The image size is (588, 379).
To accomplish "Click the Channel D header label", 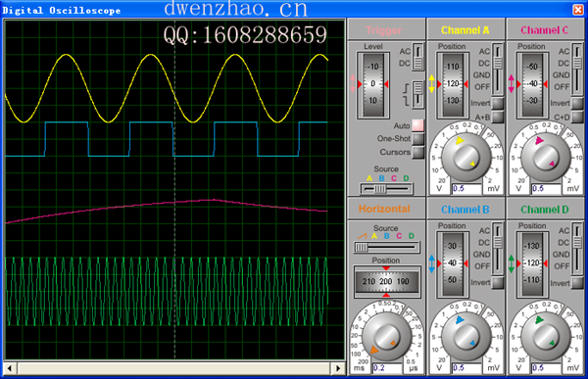I will [x=545, y=210].
